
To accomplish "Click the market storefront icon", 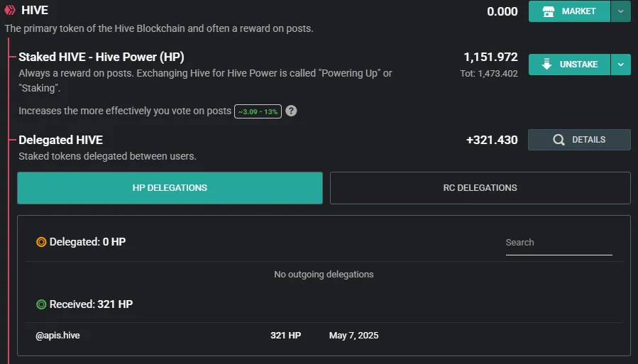I will [548, 11].
